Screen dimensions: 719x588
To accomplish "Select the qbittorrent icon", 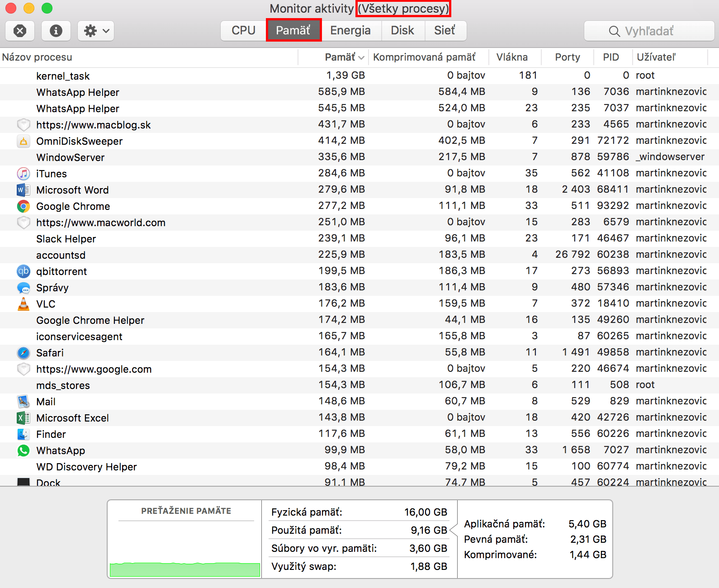I will 24,271.
